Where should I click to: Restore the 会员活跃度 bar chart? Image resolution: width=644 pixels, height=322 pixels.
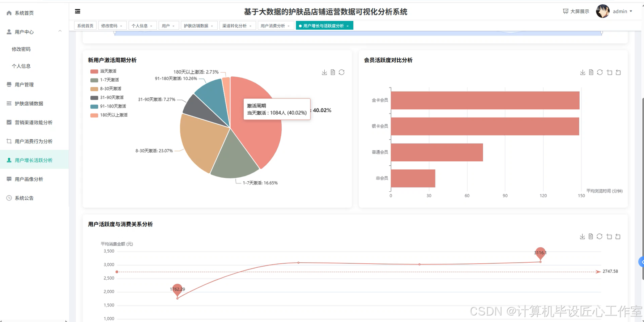(x=600, y=72)
